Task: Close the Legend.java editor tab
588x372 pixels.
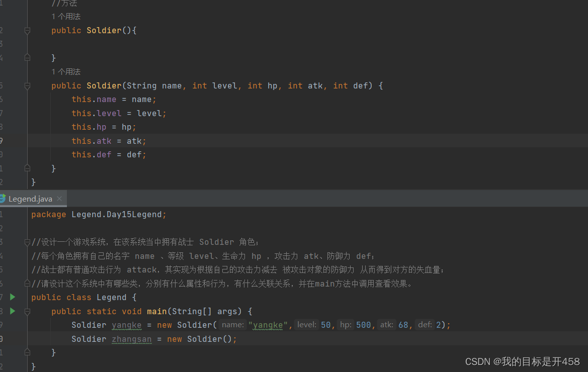Action: [59, 199]
